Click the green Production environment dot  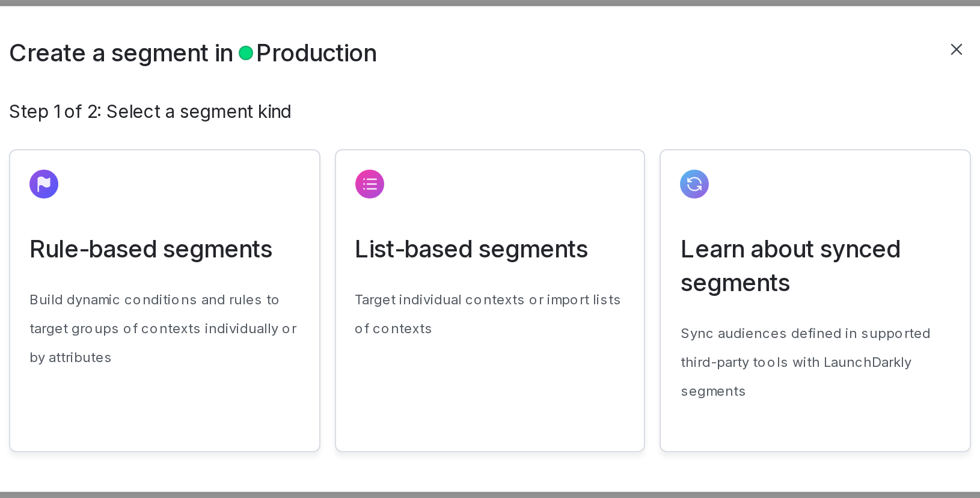point(245,54)
